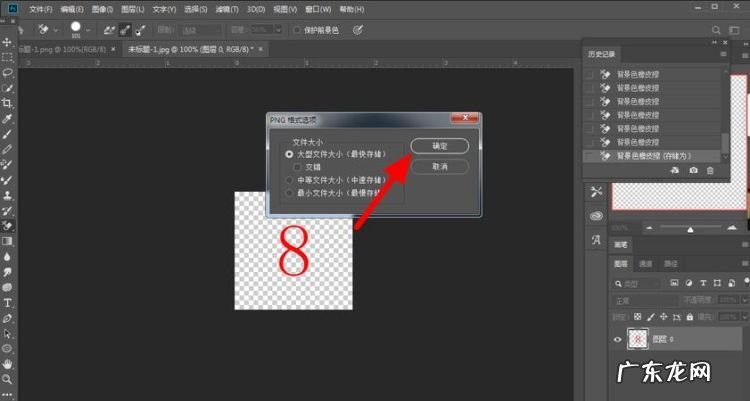Select the Move tool
750x401 pixels.
8,43
